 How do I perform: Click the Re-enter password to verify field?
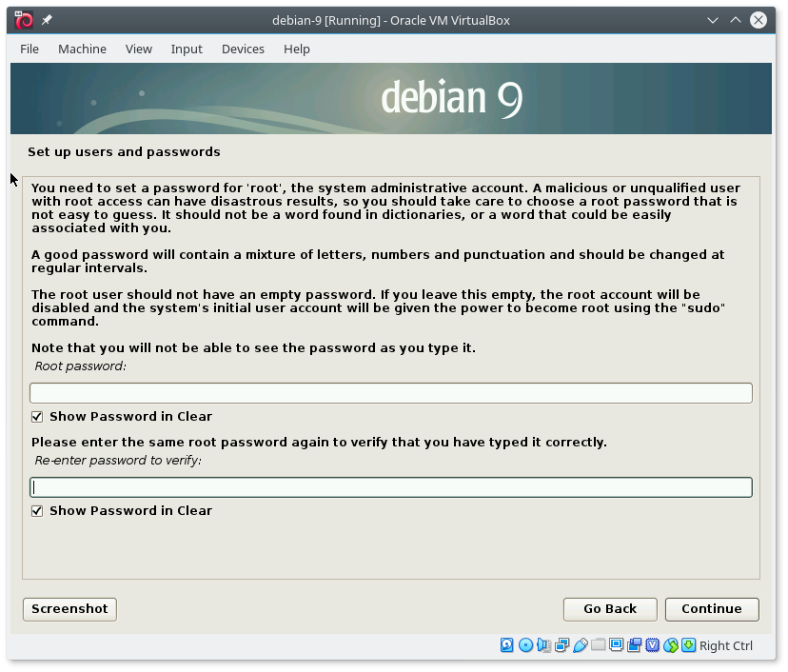[x=390, y=487]
